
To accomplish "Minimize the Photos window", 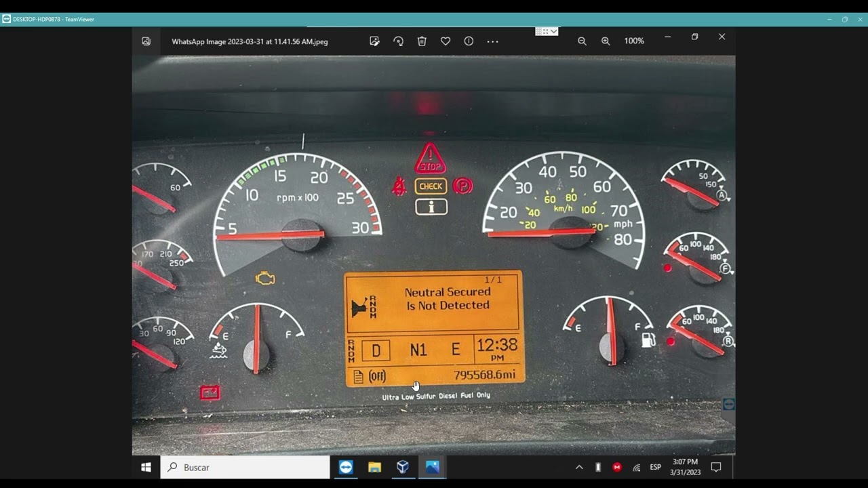I will click(x=667, y=37).
